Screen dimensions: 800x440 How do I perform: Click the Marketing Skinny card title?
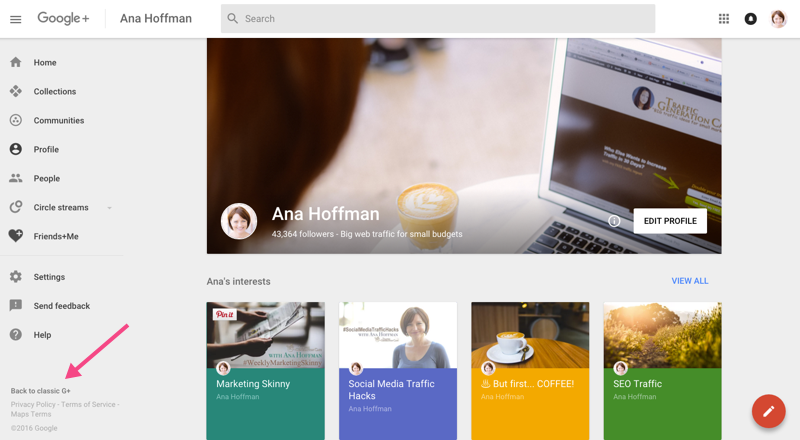[253, 384]
